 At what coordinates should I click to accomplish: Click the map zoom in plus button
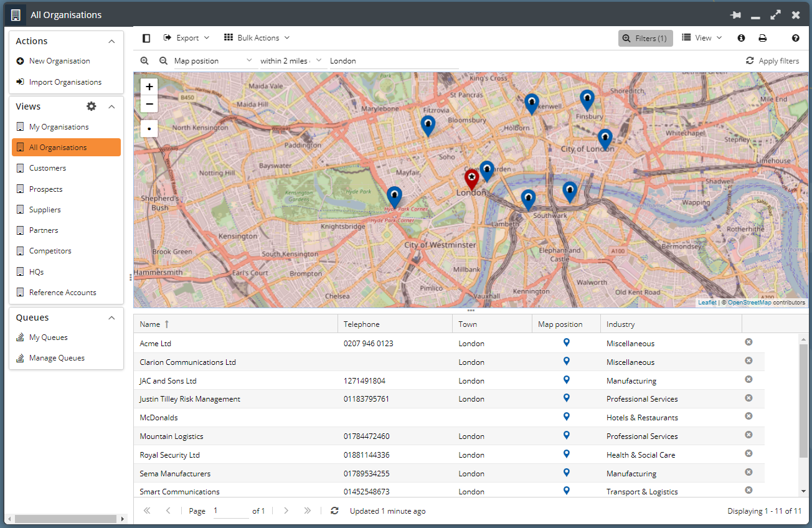149,87
